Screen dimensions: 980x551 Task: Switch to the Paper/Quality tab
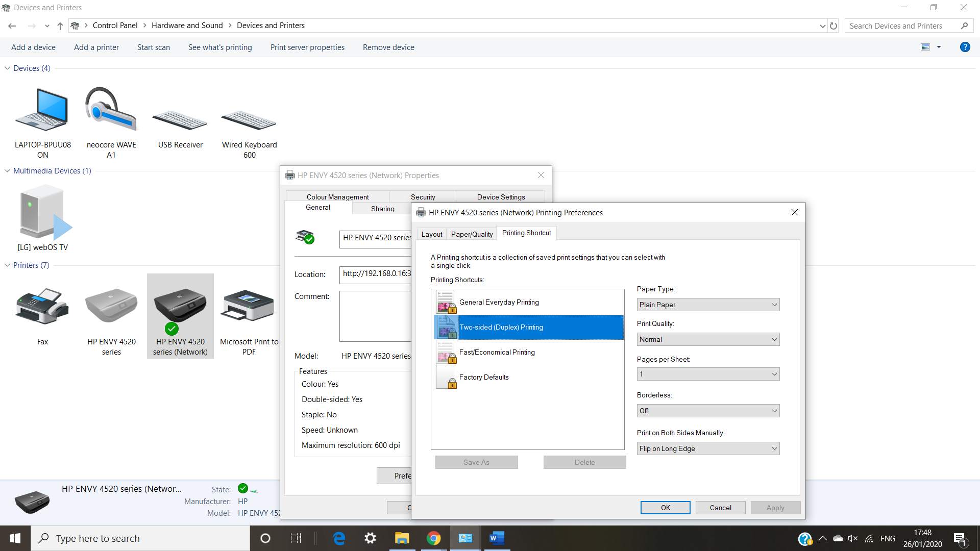(x=472, y=234)
